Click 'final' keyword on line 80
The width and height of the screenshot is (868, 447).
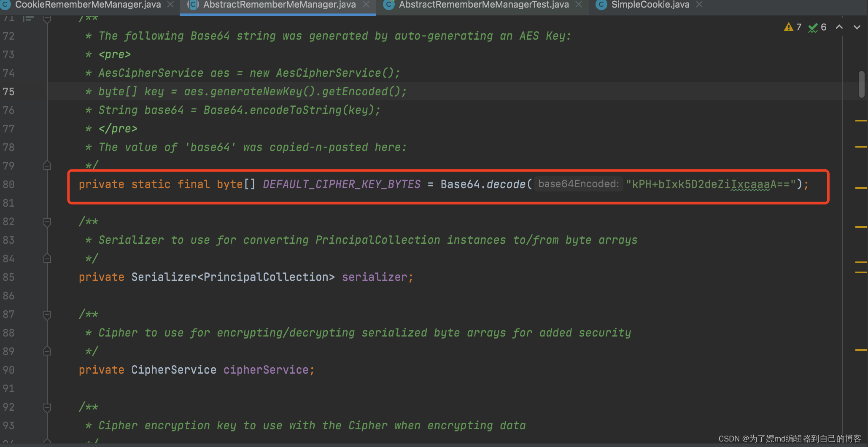193,184
